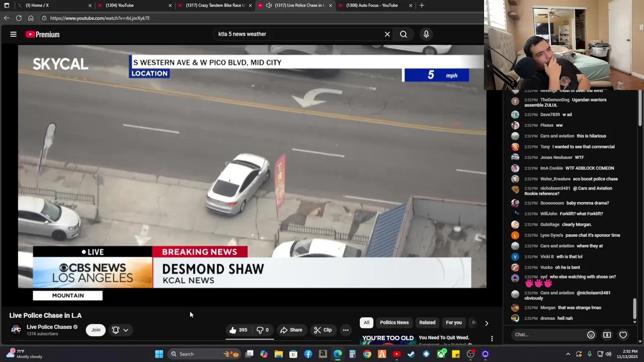Screen dimensions: 644x362
Task: Open browser home page
Action: (x=31, y=18)
